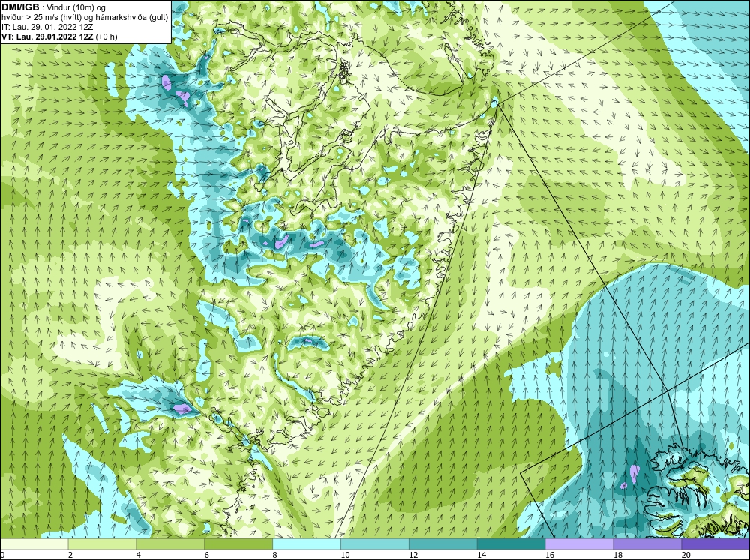Click the purple 18–20 m/s legend swatch
The height and width of the screenshot is (560, 750).
pyautogui.click(x=647, y=544)
